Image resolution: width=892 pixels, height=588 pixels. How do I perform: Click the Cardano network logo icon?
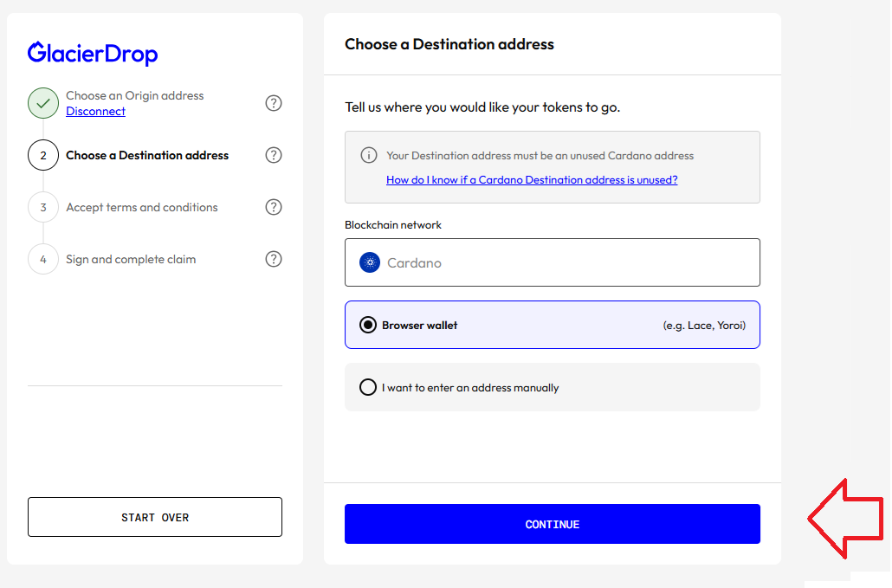(370, 262)
